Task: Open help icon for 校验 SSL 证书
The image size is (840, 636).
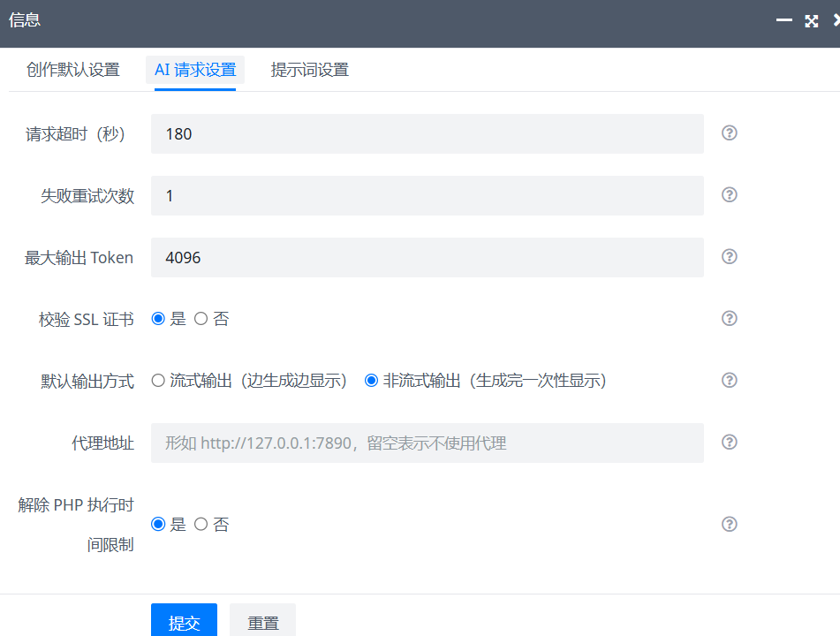Action: (x=729, y=318)
